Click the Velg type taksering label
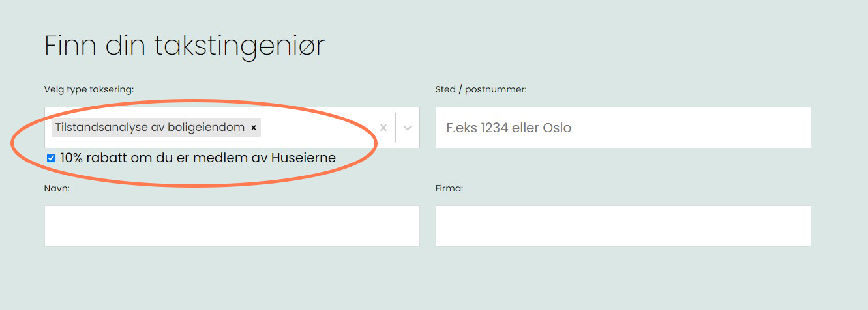This screenshot has height=310, width=868. (89, 89)
